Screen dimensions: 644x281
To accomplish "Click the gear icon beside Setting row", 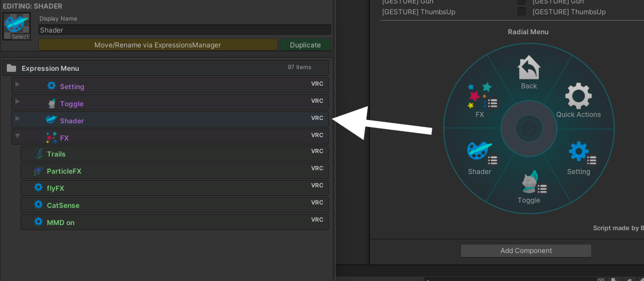I will click(51, 85).
